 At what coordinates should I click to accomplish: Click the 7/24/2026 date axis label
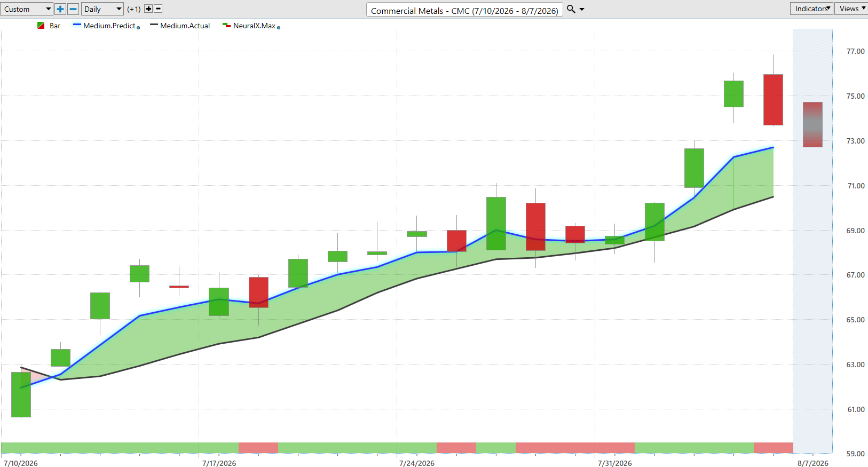coord(417,463)
